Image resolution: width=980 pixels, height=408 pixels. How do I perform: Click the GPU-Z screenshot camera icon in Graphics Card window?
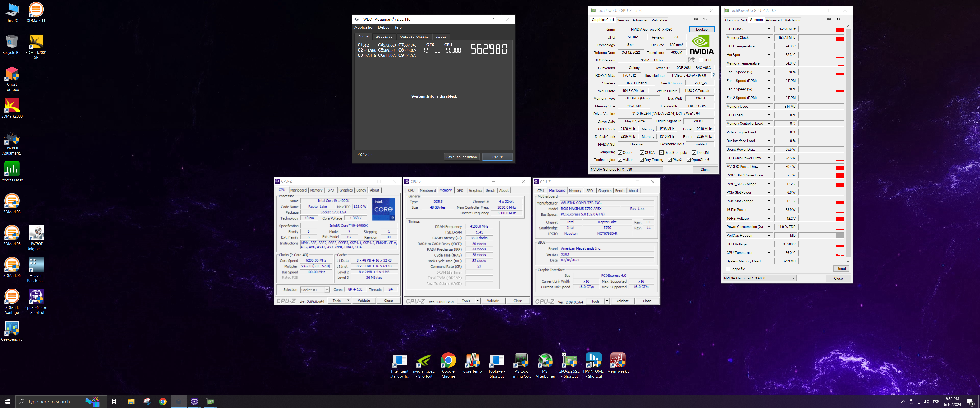696,19
